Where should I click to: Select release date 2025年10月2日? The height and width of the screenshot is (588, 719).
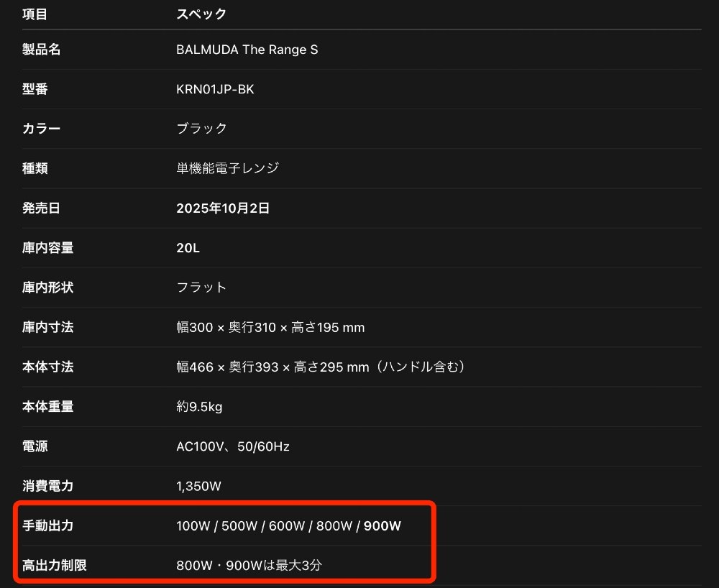[223, 208]
